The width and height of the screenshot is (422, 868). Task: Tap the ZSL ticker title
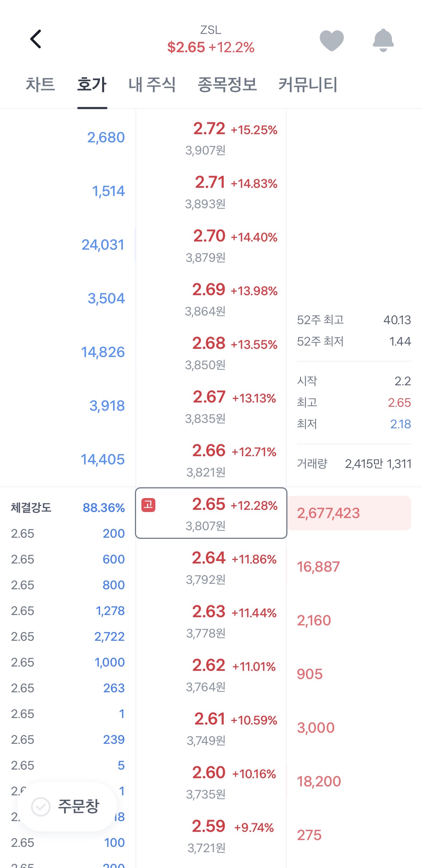point(211,30)
